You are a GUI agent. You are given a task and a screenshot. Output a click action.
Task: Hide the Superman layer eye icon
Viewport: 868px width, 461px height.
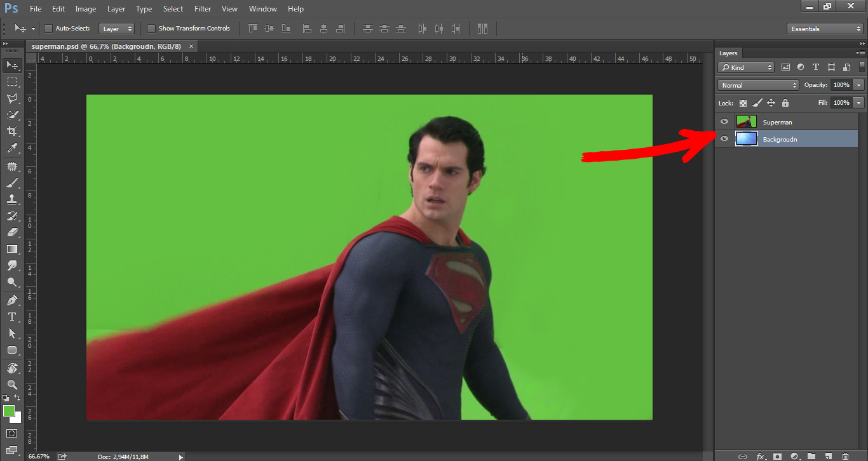724,121
